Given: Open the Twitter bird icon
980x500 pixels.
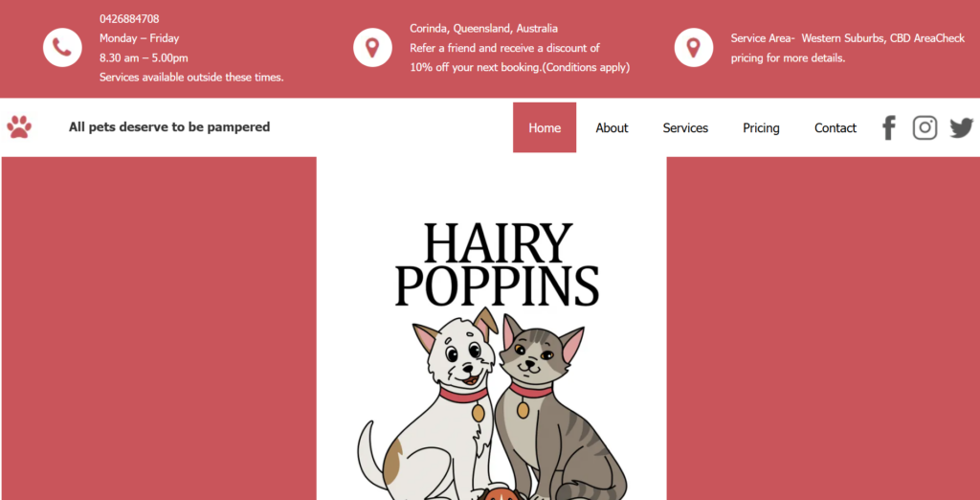Looking at the screenshot, I should (x=962, y=127).
